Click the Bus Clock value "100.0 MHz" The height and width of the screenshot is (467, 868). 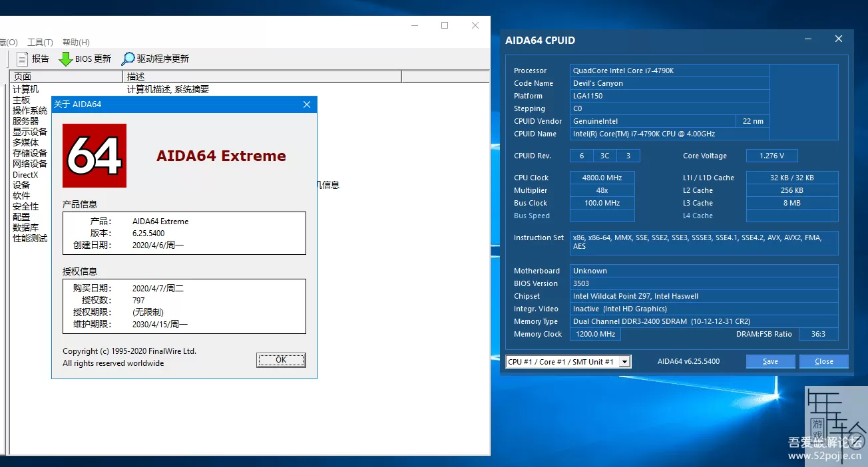click(602, 203)
